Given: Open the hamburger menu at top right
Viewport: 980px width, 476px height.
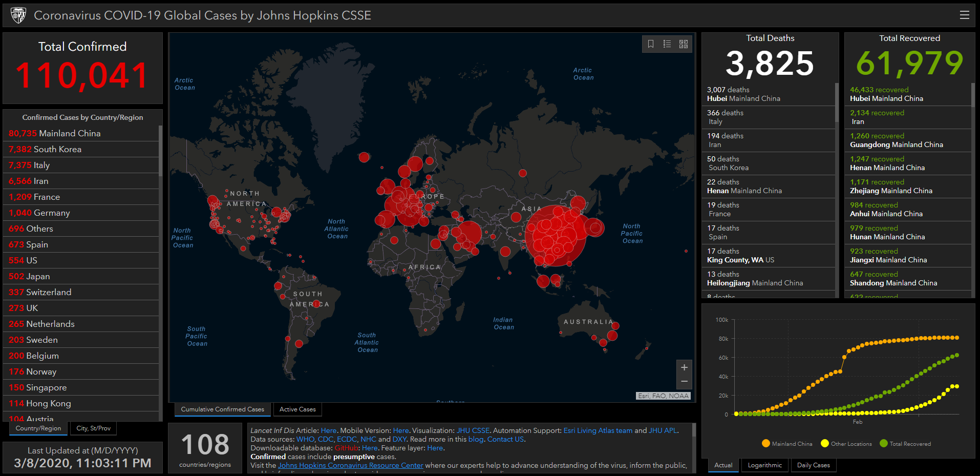Looking at the screenshot, I should click(x=964, y=15).
